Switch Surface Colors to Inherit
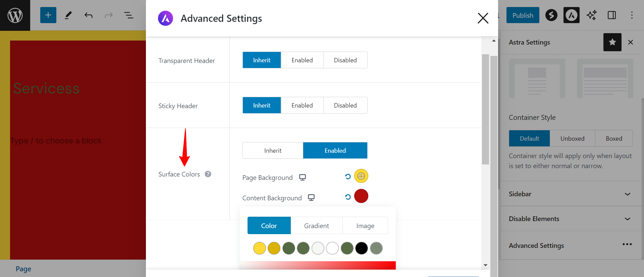The image size is (644, 277). pyautogui.click(x=273, y=151)
